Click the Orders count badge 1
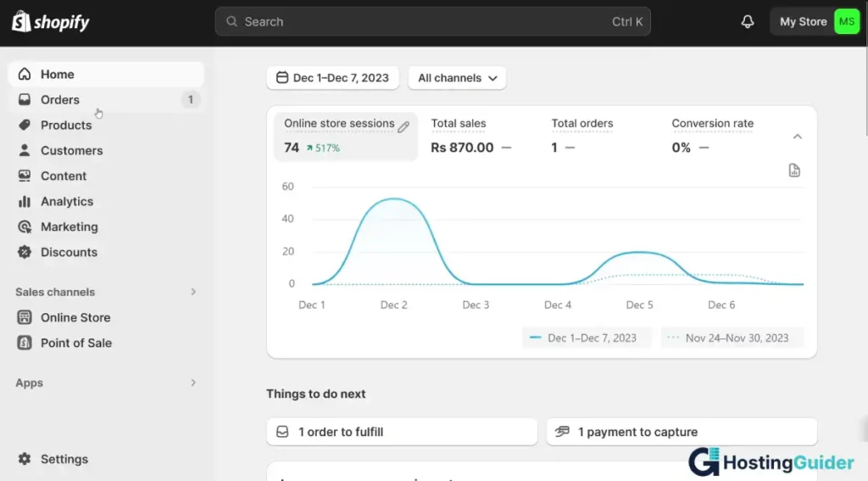Screen dimensions: 868x481 point(191,100)
